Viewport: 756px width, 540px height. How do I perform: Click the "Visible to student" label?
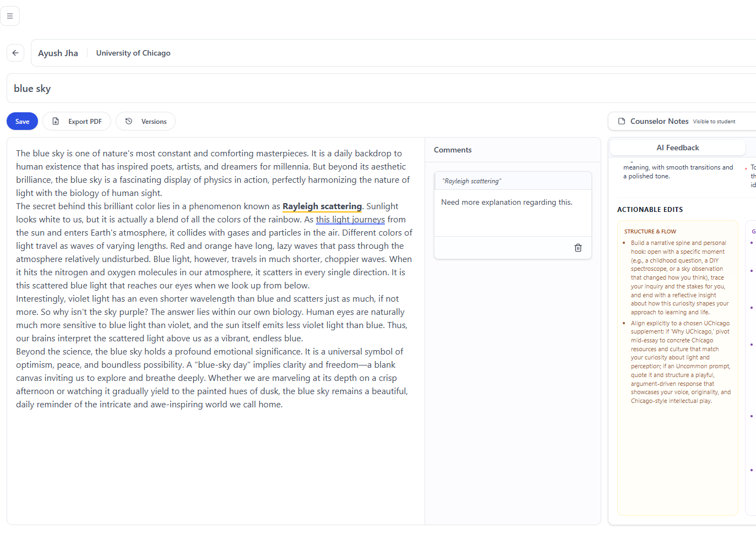[x=714, y=122]
